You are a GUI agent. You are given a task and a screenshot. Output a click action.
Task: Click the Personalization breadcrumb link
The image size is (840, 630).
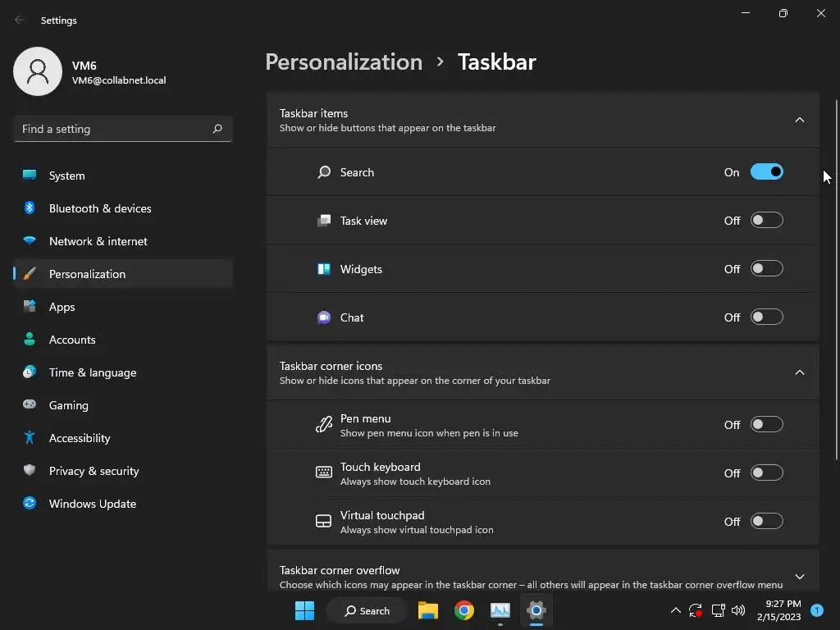point(344,62)
